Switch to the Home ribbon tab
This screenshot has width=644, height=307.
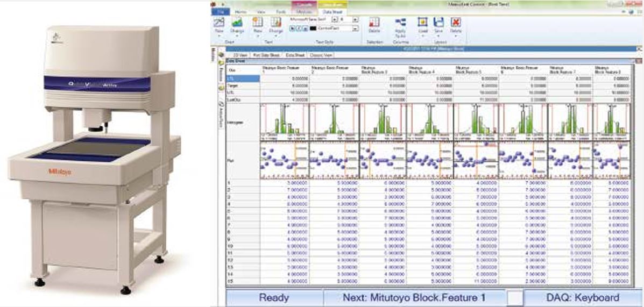click(240, 12)
